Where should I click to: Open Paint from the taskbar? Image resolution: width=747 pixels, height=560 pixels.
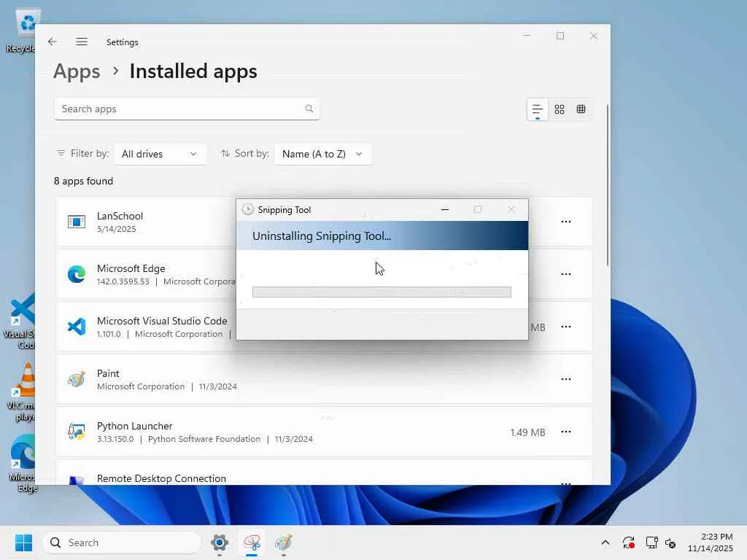[x=284, y=542]
